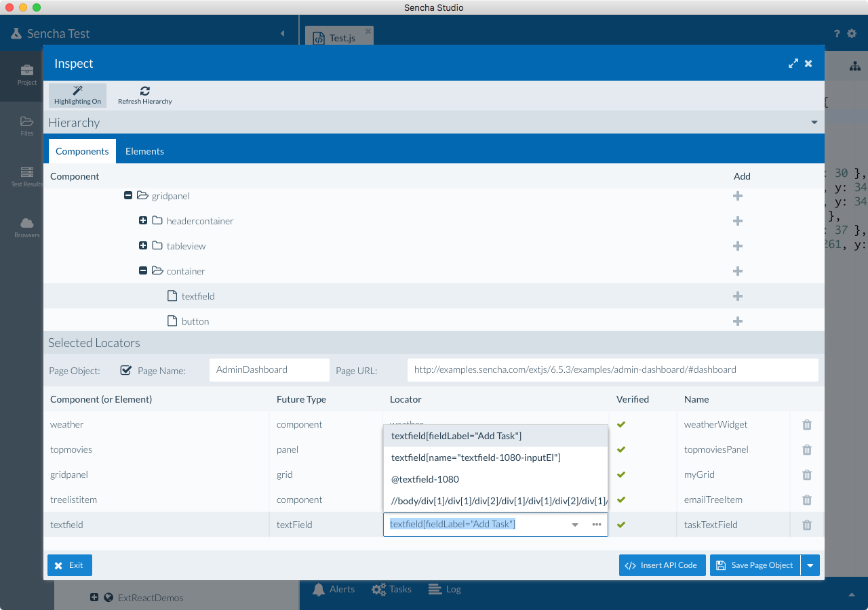
Task: Open the locator combo dropdown arrow
Action: coord(575,525)
